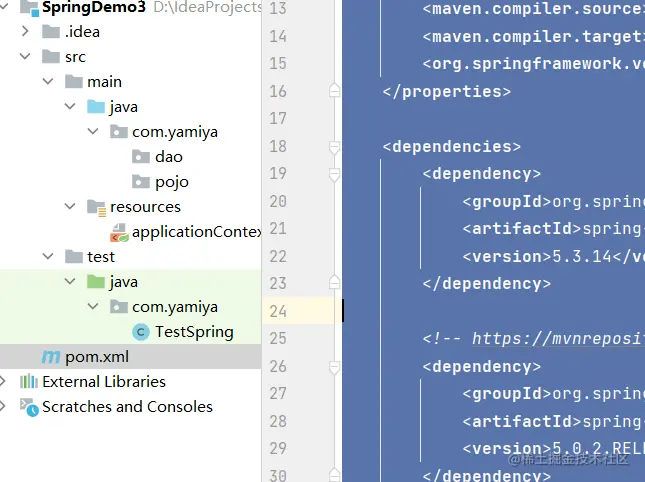Click the test folder icon
This screenshot has width=645, height=482.
74,257
